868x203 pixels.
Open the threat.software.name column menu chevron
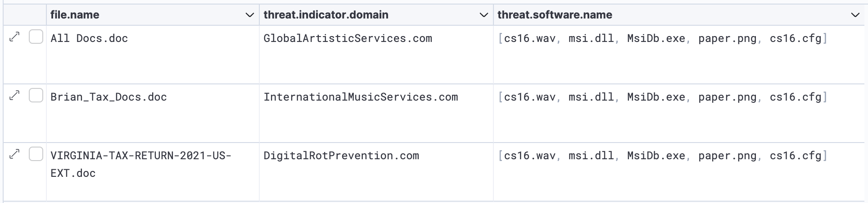(x=855, y=15)
